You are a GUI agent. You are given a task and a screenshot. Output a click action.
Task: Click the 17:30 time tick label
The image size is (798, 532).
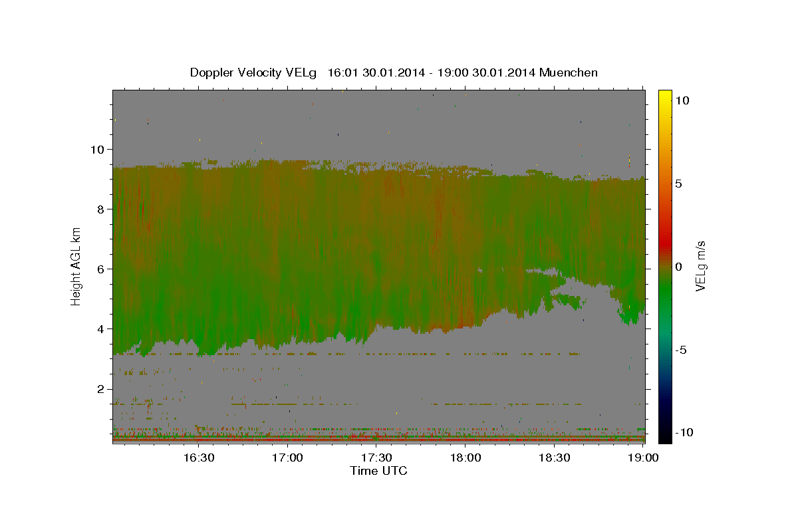pos(376,458)
